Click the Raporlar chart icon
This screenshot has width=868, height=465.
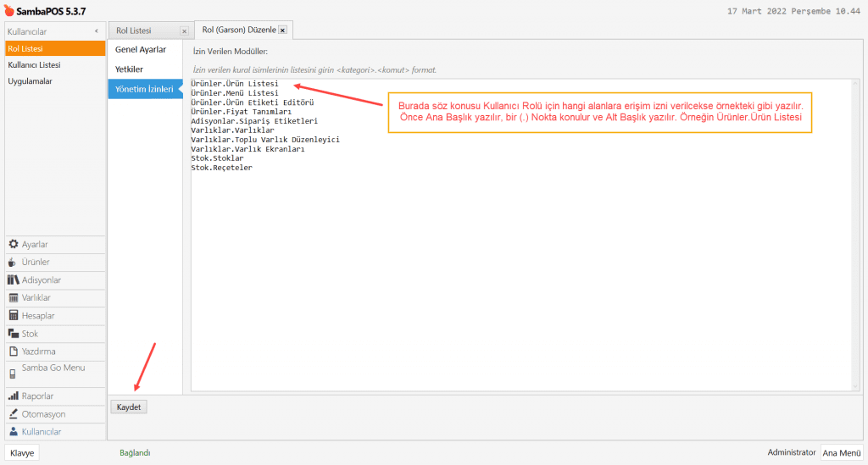(14, 396)
